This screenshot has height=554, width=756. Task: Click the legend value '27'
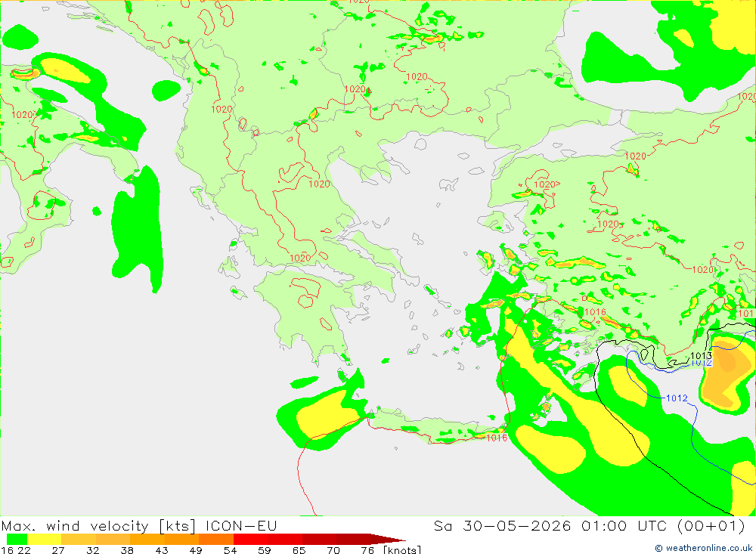58,550
